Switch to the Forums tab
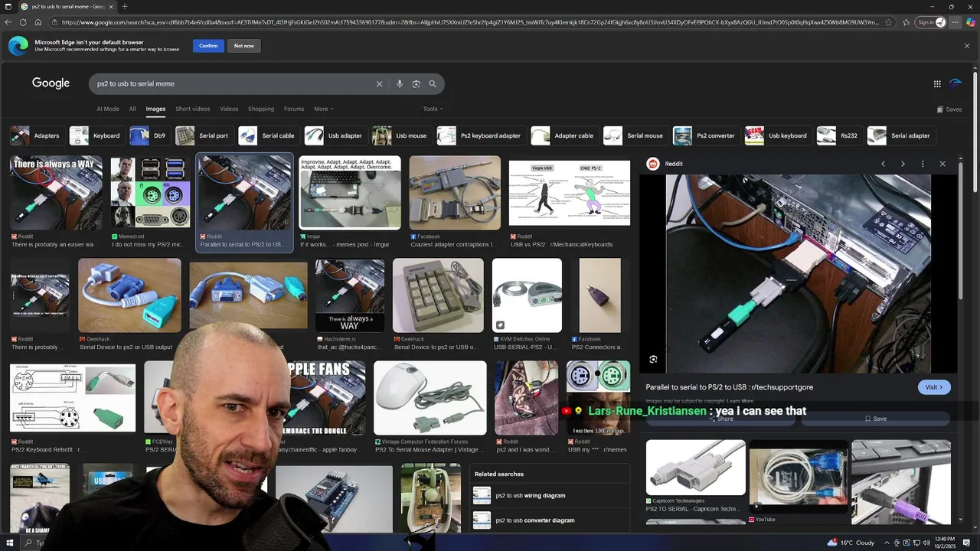 tap(294, 109)
